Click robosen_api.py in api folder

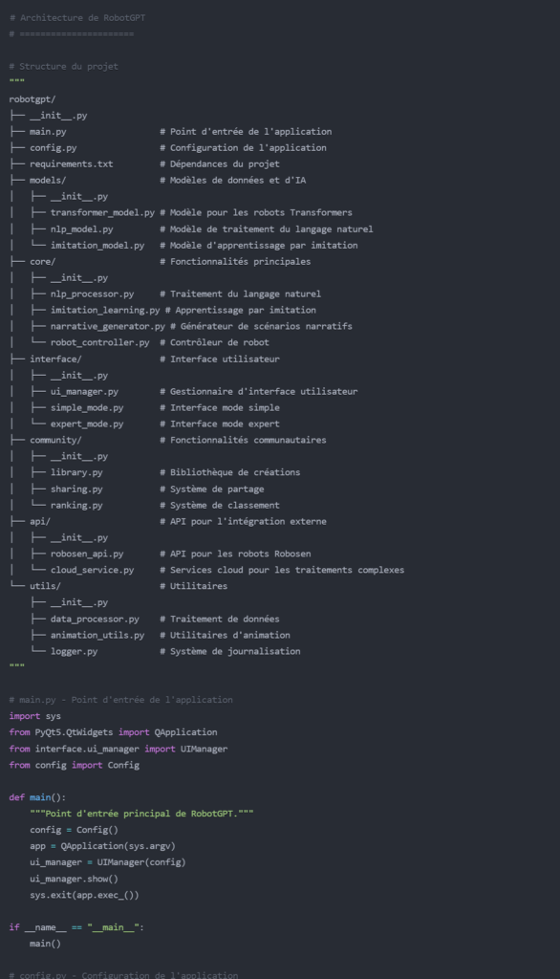click(87, 554)
